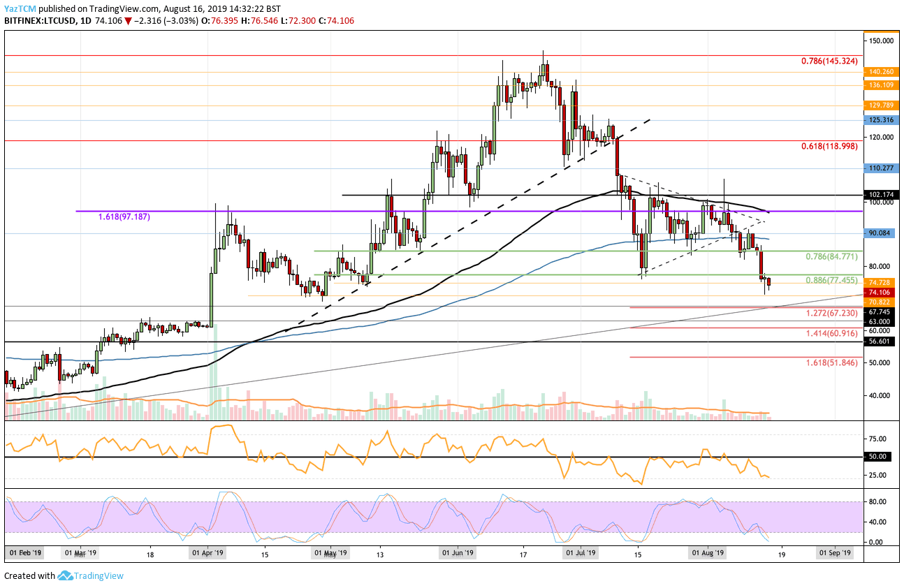Click the RSI 50.00 level tag
Screen dimensions: 904x588
click(879, 457)
